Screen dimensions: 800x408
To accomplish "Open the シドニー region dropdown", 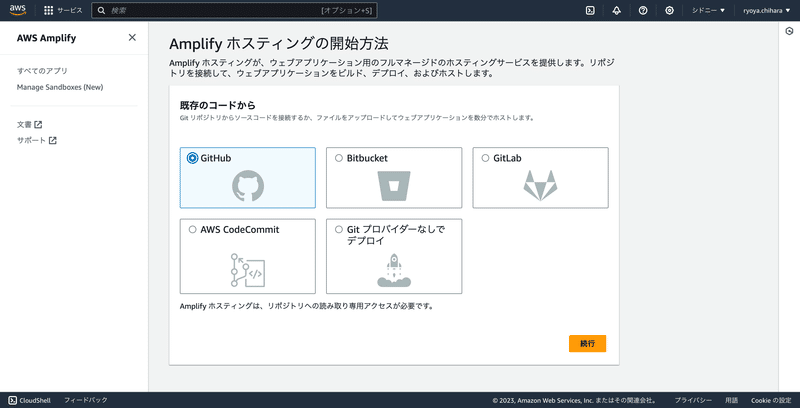I will tap(708, 11).
